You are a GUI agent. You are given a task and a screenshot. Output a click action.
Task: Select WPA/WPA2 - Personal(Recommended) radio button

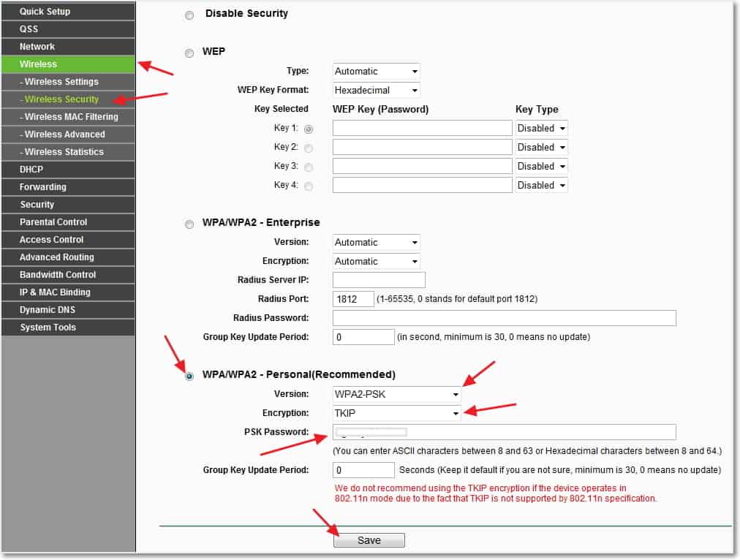189,377
